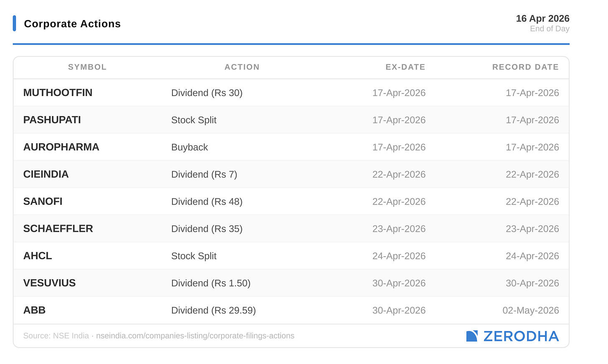The image size is (608, 364).
Task: Click Dividend (Rs 29.59) action cell
Action: point(213,310)
